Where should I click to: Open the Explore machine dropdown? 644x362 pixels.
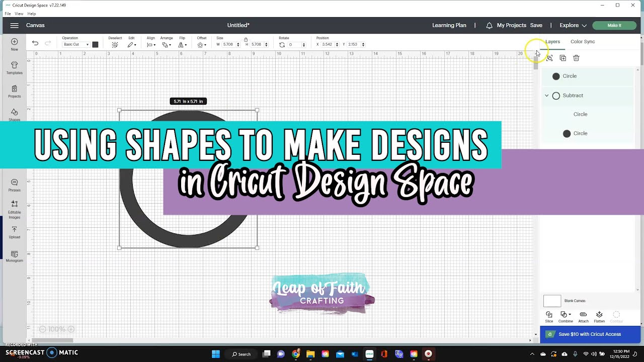(573, 26)
